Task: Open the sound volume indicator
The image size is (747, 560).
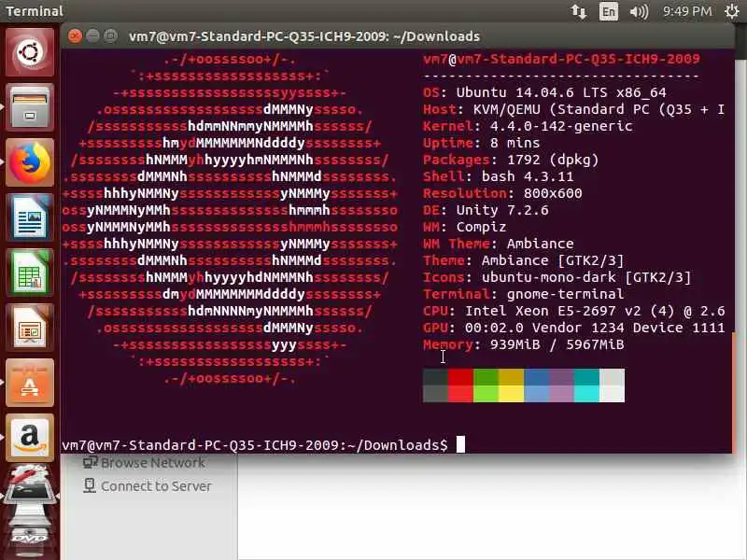Action: (x=639, y=11)
